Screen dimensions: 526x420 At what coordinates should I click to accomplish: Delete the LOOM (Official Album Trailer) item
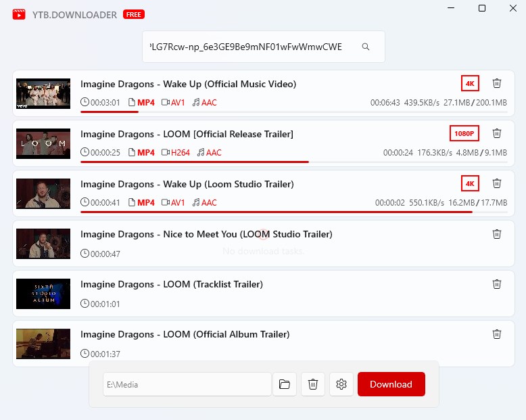tap(497, 334)
